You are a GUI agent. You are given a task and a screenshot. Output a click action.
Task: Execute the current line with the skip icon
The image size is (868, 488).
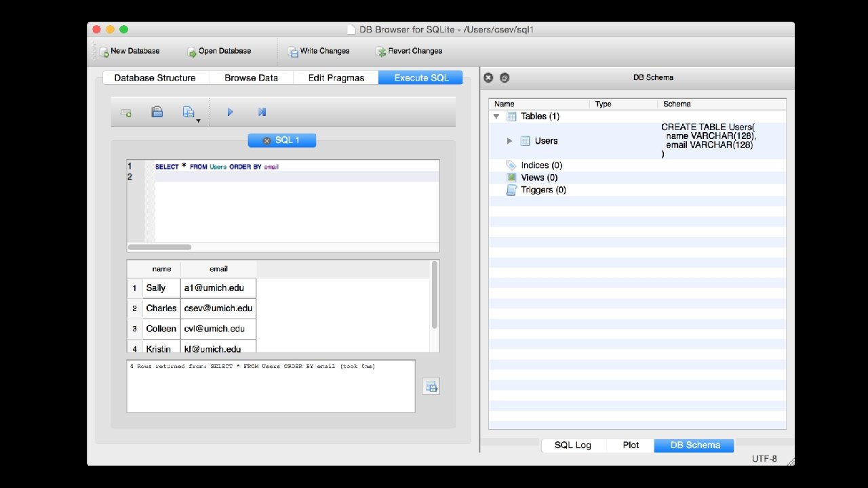[262, 113]
